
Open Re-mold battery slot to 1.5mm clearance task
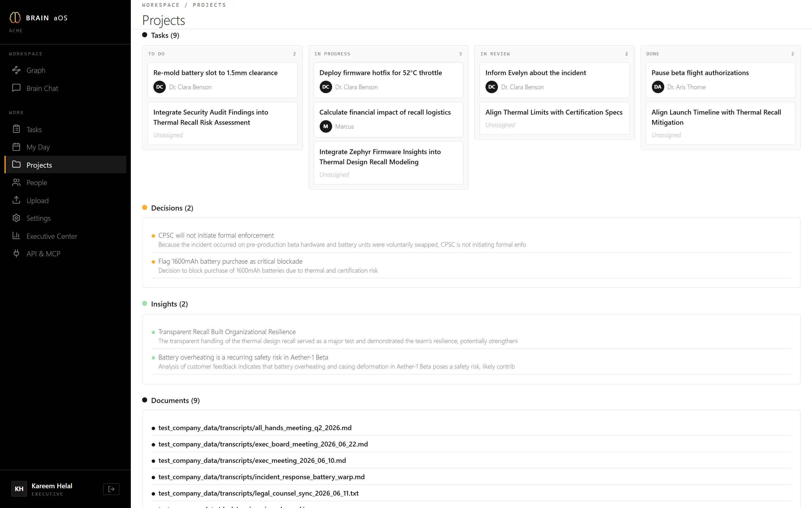point(222,80)
